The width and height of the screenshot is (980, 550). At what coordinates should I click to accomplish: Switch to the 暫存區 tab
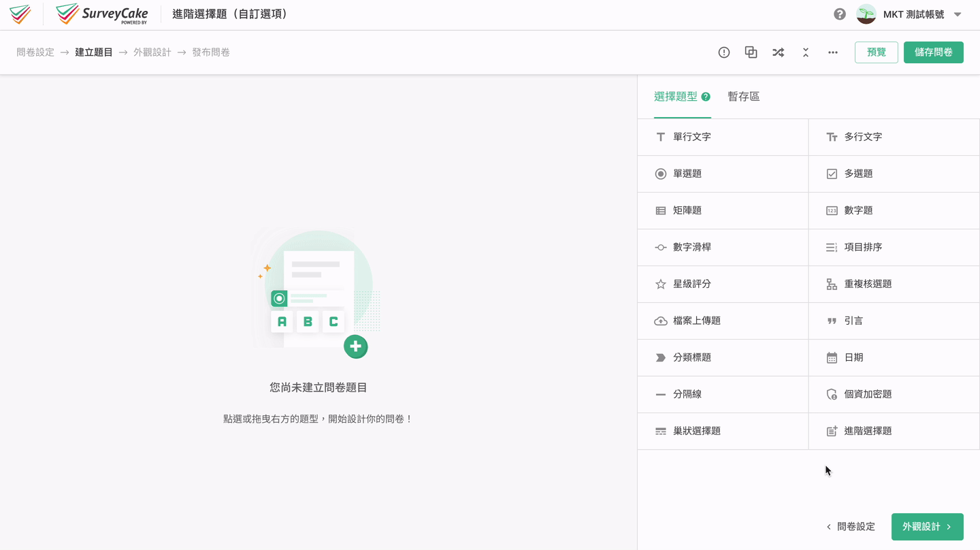point(743,97)
